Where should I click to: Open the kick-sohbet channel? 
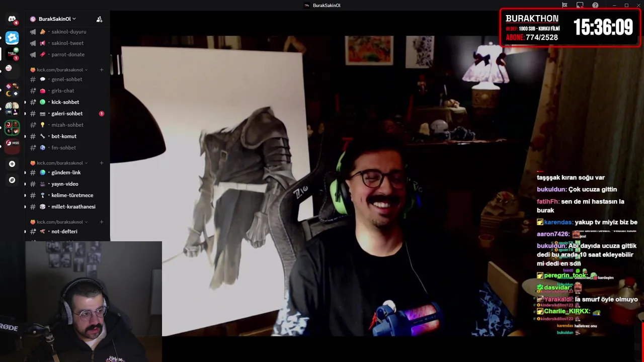coord(67,102)
